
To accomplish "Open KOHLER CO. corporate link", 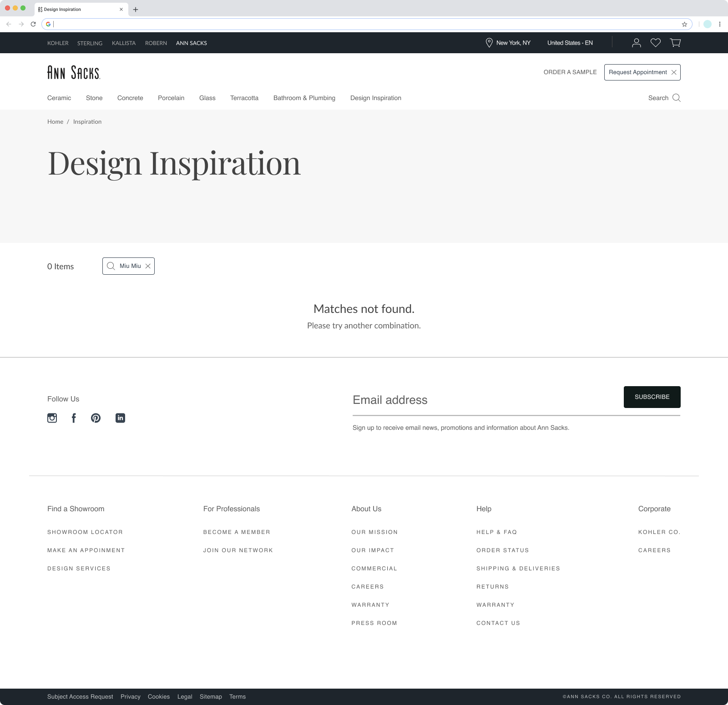I will [659, 532].
